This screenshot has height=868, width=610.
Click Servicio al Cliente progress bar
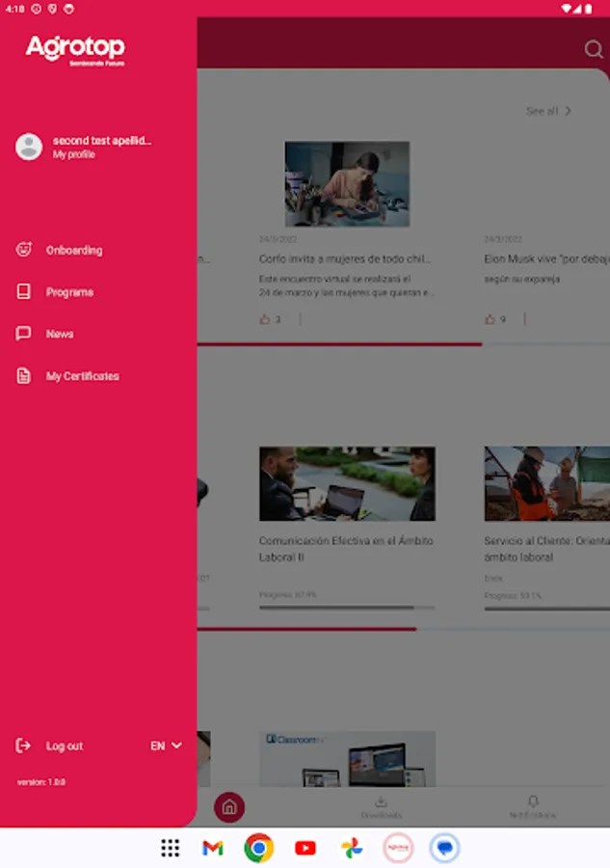click(547, 609)
